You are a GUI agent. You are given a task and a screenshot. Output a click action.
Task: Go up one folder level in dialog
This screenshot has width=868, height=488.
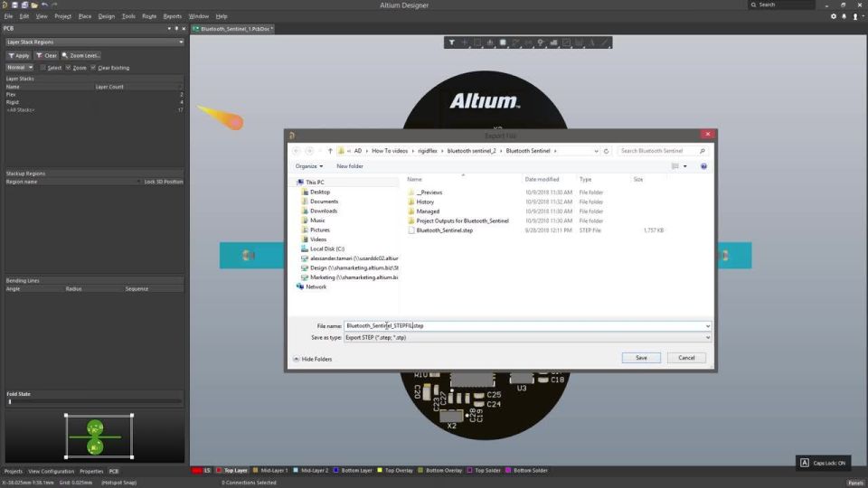330,151
